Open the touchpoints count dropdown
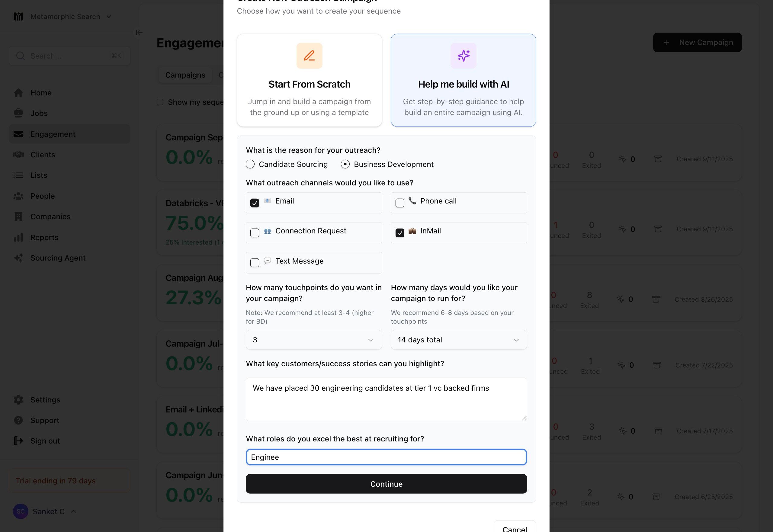Viewport: 773px width, 532px height. pyautogui.click(x=314, y=340)
